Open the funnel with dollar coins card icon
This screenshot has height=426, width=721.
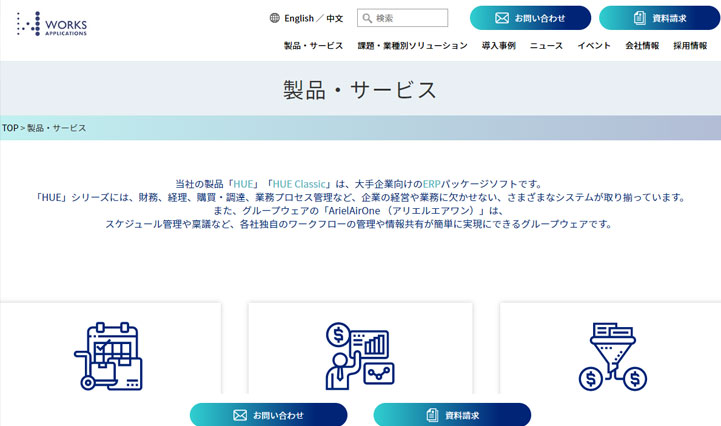coord(612,357)
